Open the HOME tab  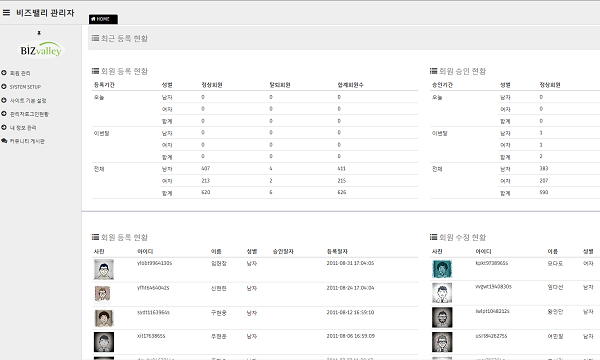(x=103, y=19)
